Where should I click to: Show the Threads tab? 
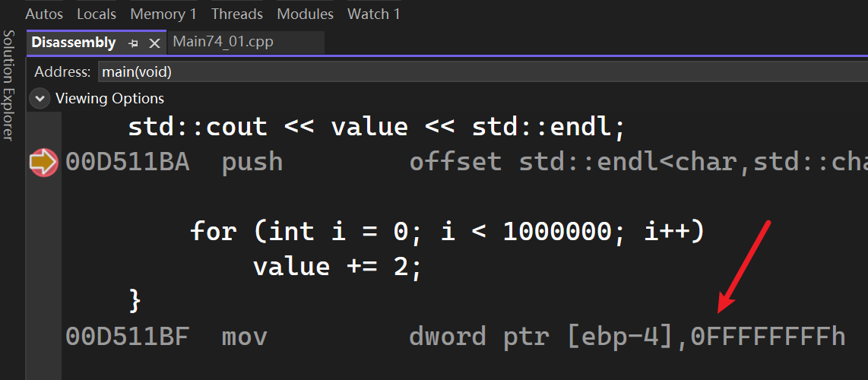click(236, 14)
